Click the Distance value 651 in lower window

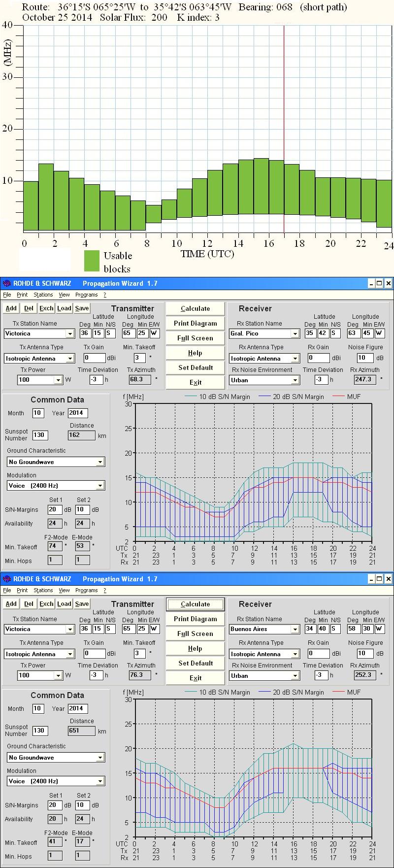[82, 731]
